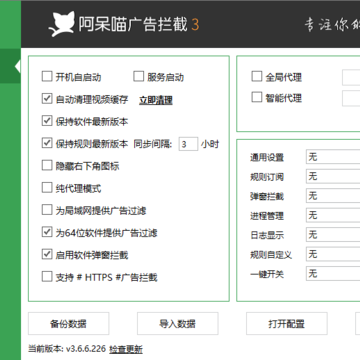
Task: Toggle 服务启动 checkbox
Action: click(138, 76)
